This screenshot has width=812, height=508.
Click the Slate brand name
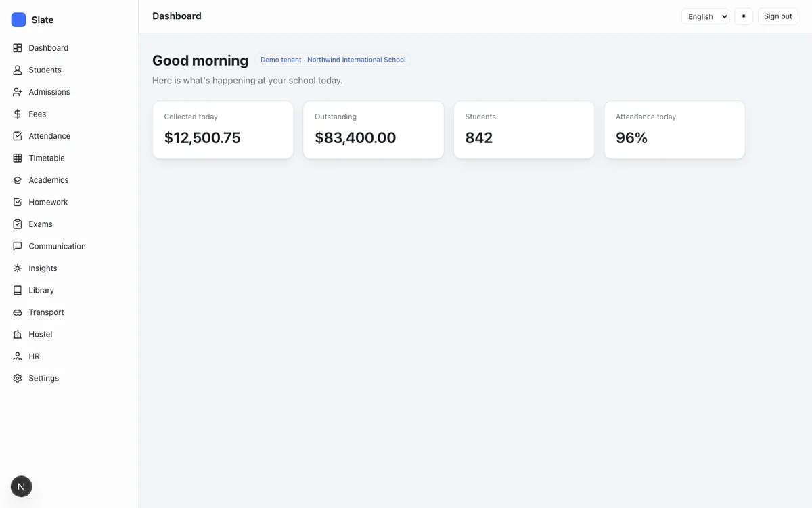[x=42, y=20]
